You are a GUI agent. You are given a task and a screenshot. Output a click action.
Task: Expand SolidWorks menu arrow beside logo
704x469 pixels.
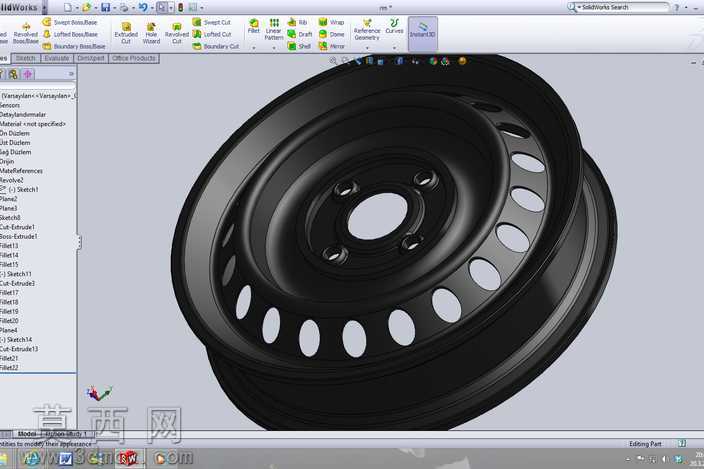pos(44,7)
